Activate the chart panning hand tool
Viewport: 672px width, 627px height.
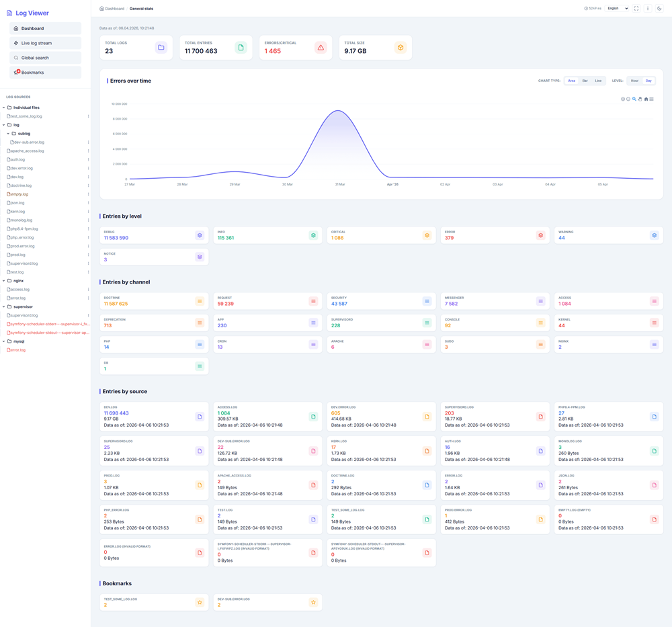640,99
